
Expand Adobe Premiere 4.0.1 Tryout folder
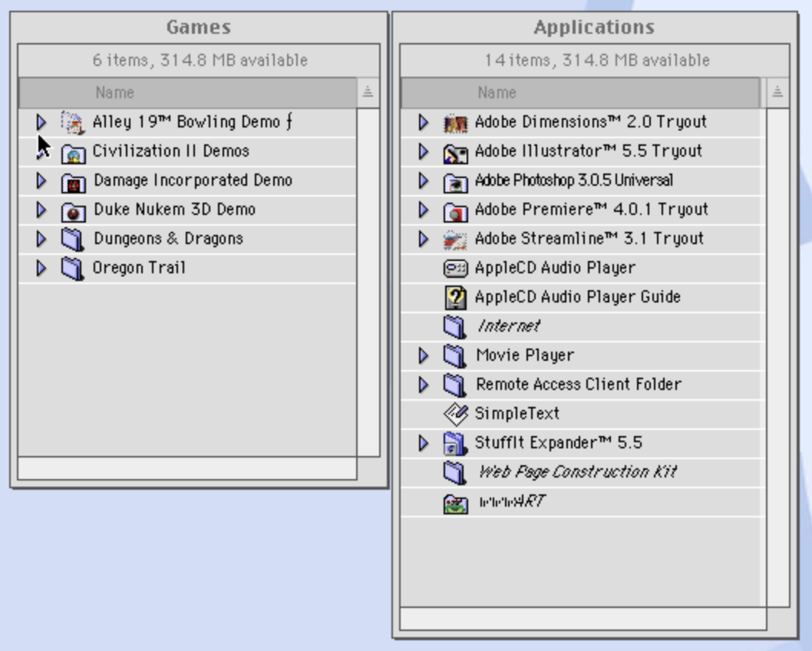coord(424,210)
